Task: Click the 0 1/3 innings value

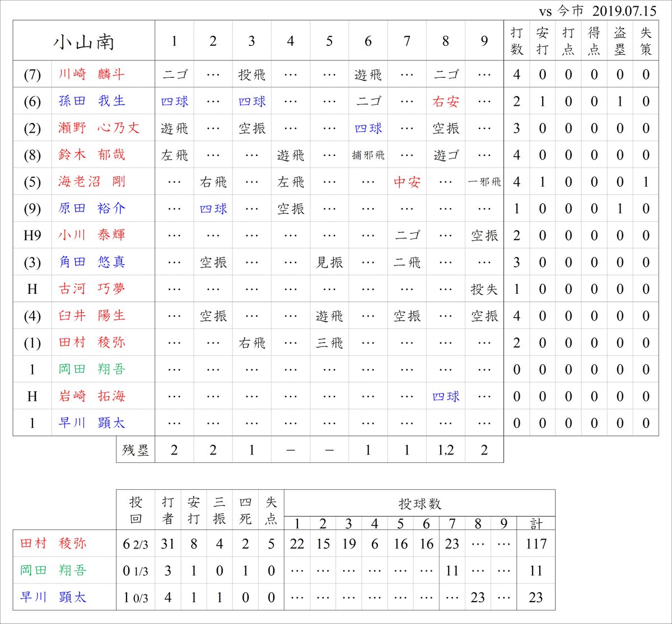Action: (x=136, y=571)
